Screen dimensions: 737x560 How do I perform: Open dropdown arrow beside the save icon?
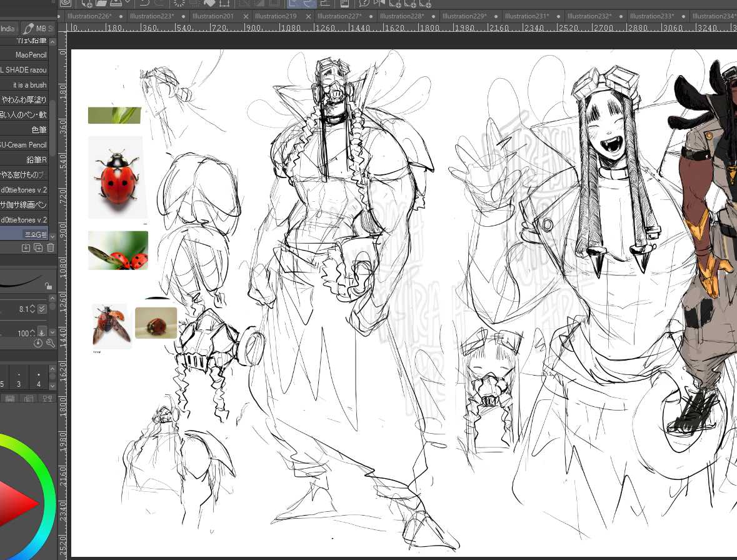128,3
